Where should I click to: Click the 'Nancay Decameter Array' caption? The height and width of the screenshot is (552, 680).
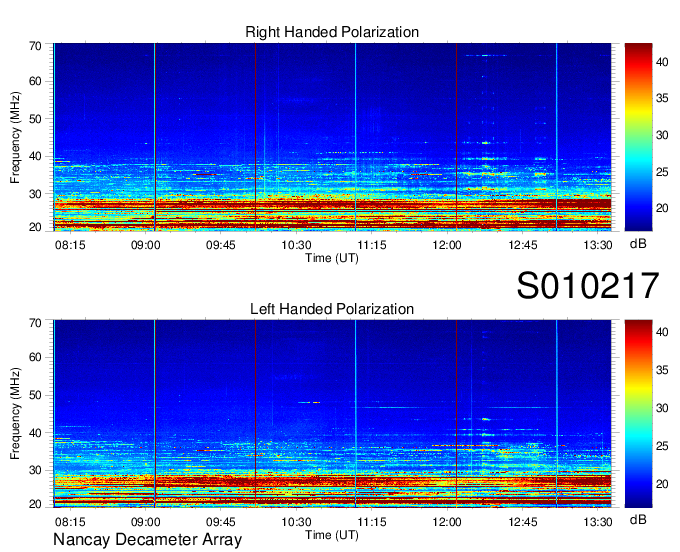(x=147, y=540)
